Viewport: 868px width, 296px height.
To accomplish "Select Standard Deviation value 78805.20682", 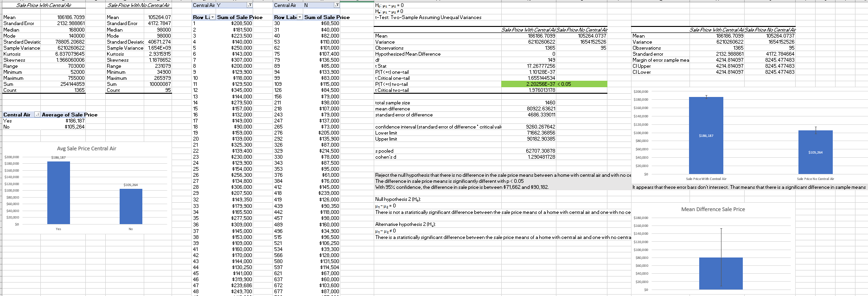I will pyautogui.click(x=70, y=42).
